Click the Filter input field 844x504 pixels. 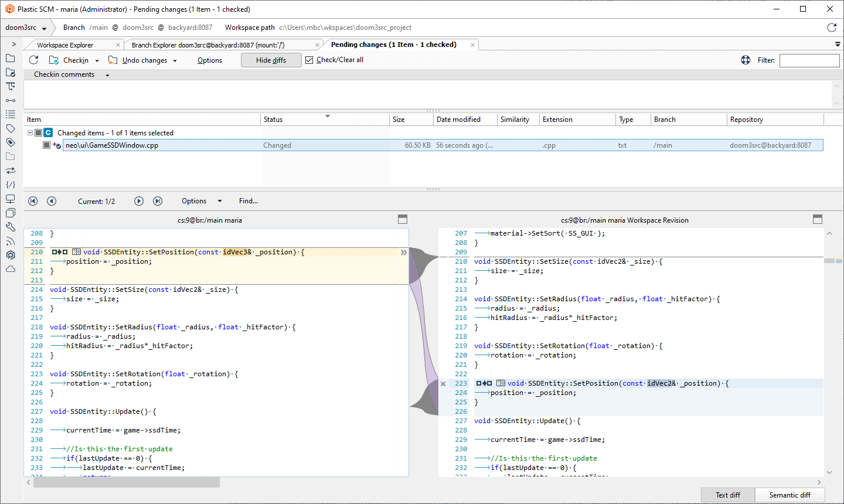tap(809, 60)
